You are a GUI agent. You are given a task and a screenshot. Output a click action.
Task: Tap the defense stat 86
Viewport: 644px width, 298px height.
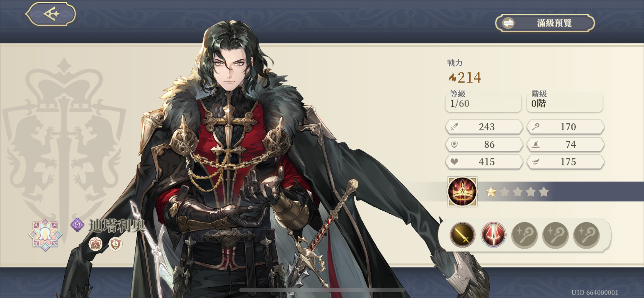484,144
